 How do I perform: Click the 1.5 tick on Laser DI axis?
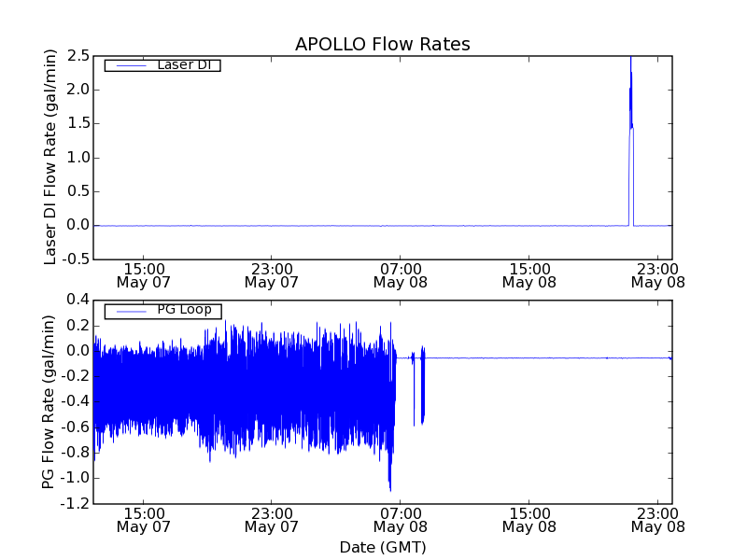click(78, 123)
